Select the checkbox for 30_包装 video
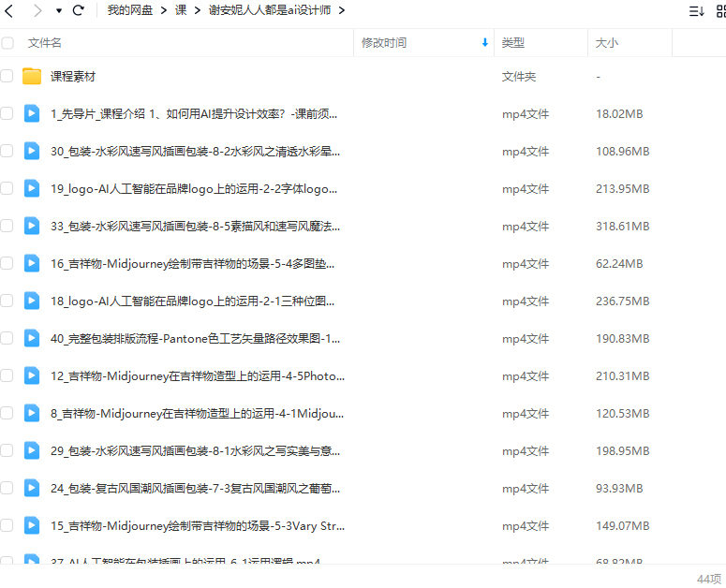 pyautogui.click(x=7, y=151)
